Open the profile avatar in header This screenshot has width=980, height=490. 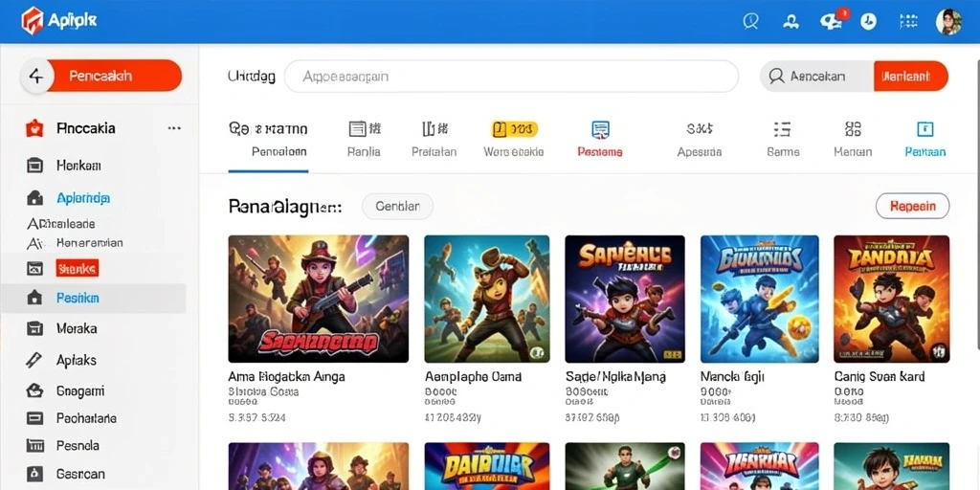(x=948, y=22)
